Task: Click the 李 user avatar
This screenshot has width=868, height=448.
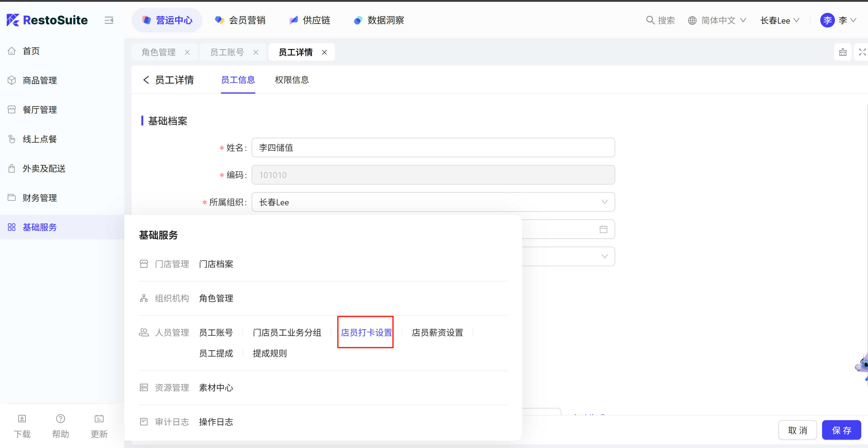Action: coord(827,20)
